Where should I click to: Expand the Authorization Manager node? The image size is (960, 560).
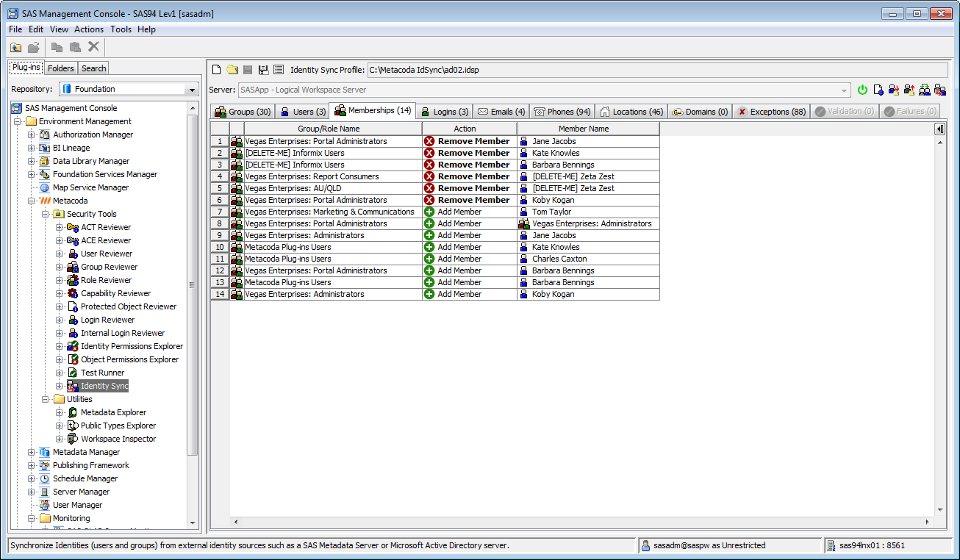click(x=31, y=134)
